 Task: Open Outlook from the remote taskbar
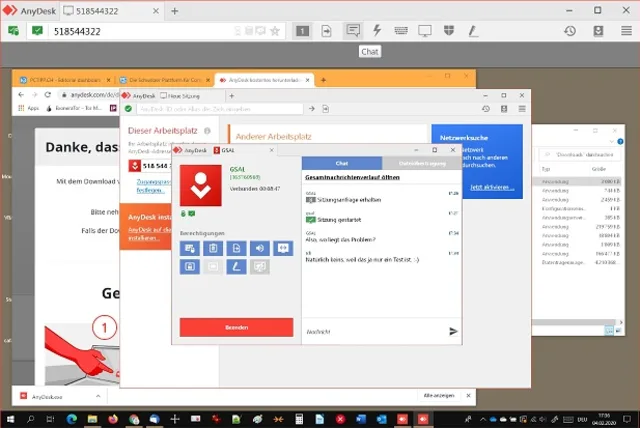pyautogui.click(x=382, y=419)
